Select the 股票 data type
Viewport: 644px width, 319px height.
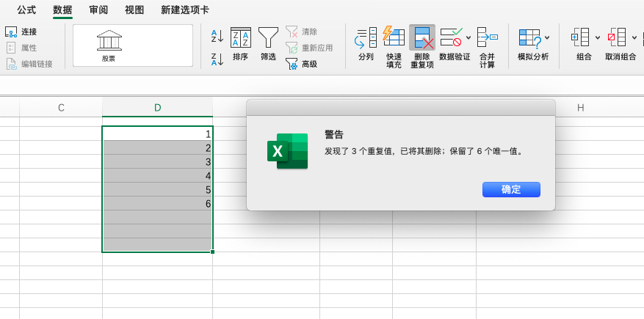pos(109,45)
